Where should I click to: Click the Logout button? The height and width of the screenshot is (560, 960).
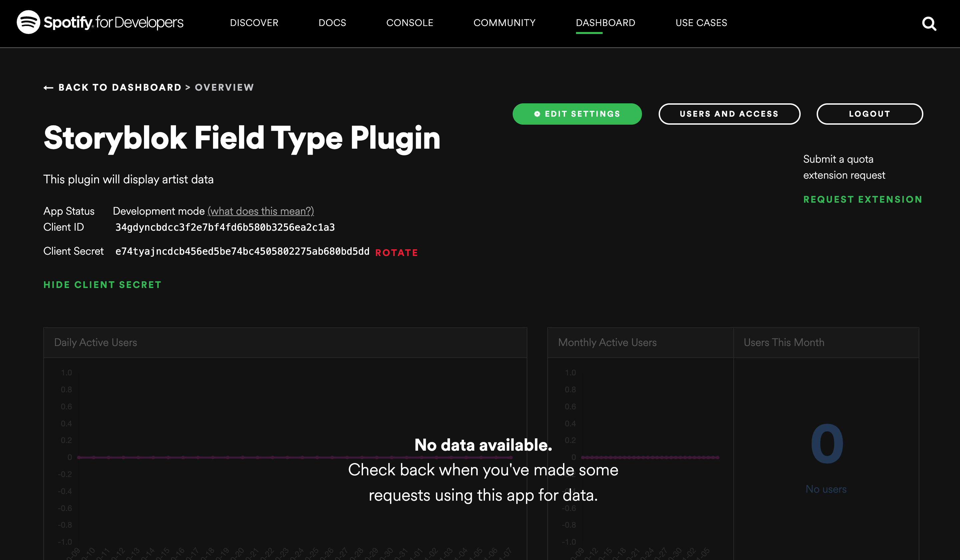869,114
